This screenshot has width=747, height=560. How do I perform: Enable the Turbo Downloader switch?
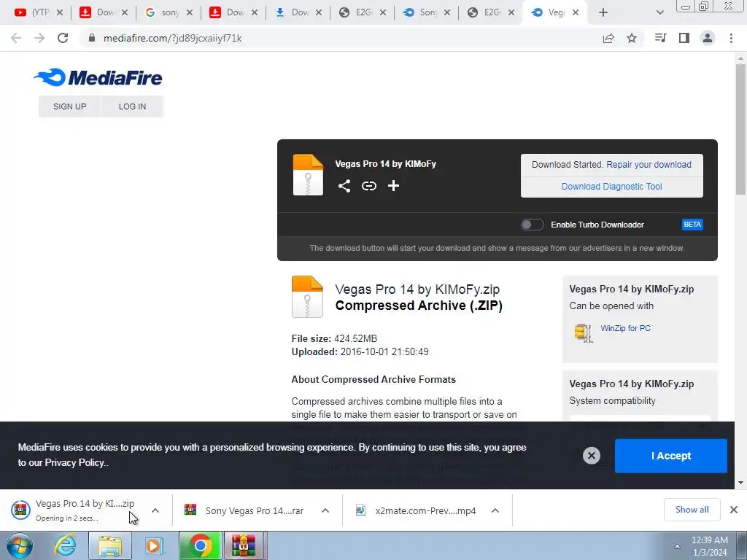click(532, 225)
